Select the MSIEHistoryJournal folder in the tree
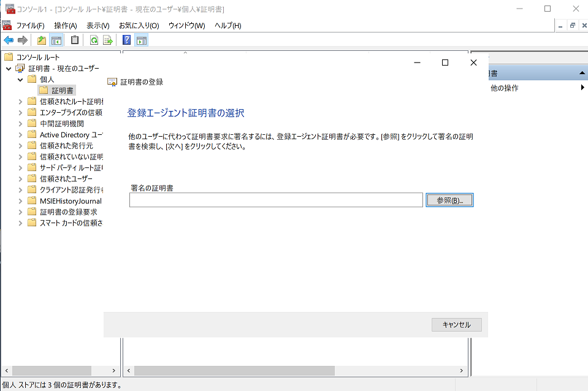 coord(70,200)
